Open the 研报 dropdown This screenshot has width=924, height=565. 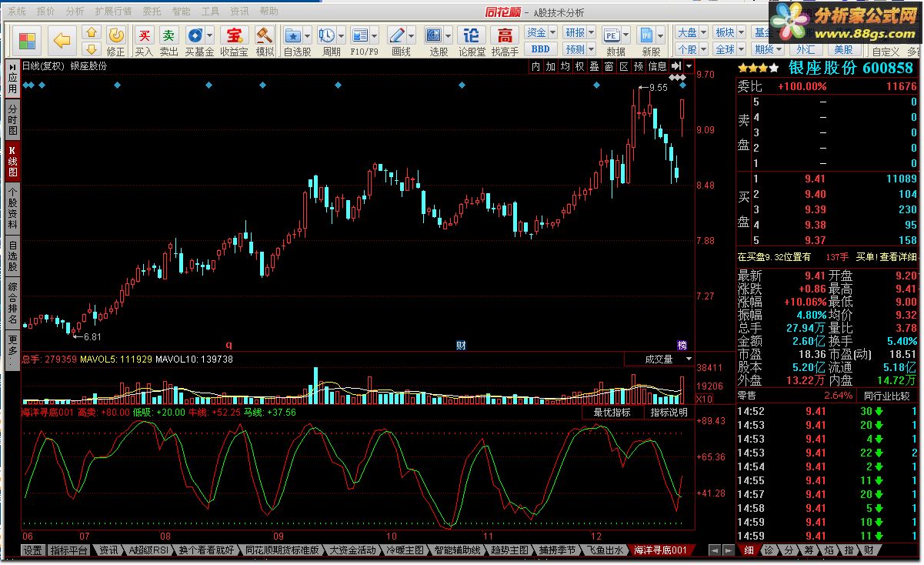[579, 32]
